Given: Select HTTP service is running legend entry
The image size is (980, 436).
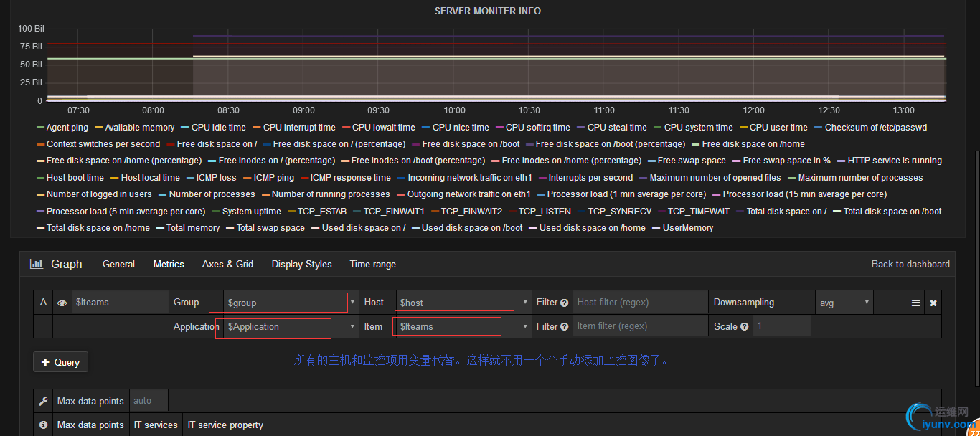Looking at the screenshot, I should tap(895, 161).
